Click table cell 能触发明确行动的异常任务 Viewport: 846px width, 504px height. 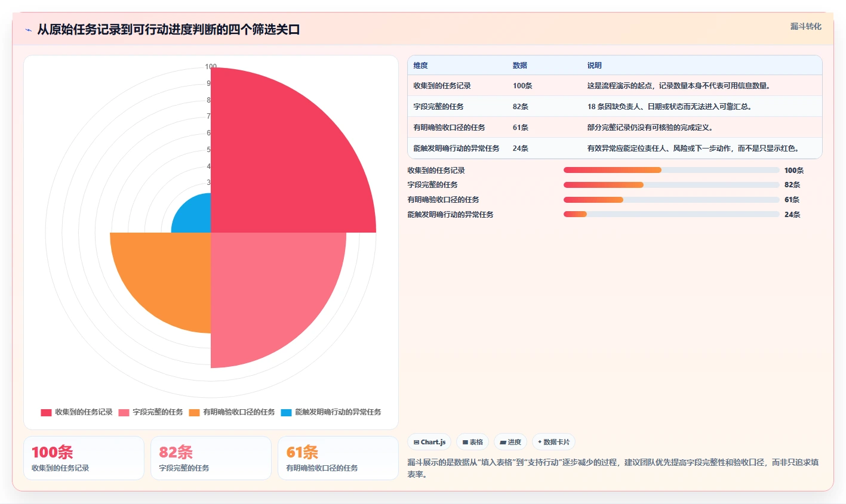(x=457, y=149)
